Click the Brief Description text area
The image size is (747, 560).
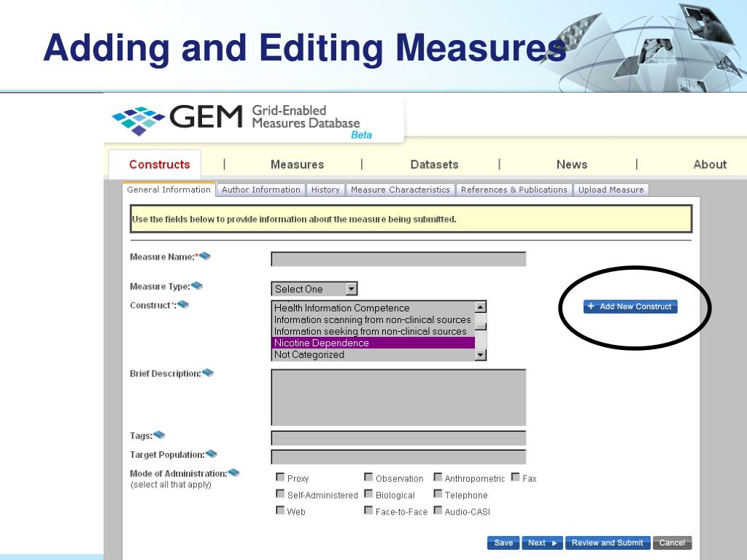[398, 397]
